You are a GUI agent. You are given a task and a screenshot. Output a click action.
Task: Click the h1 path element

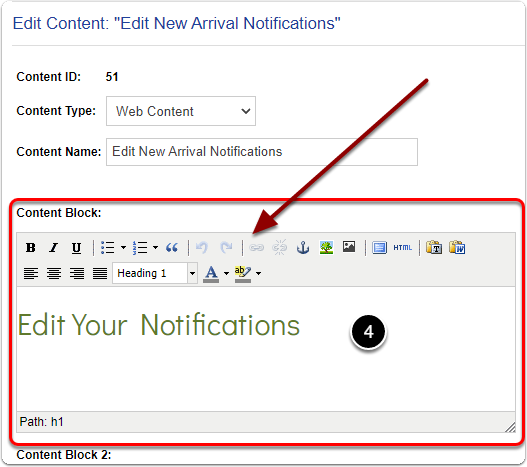(x=57, y=422)
